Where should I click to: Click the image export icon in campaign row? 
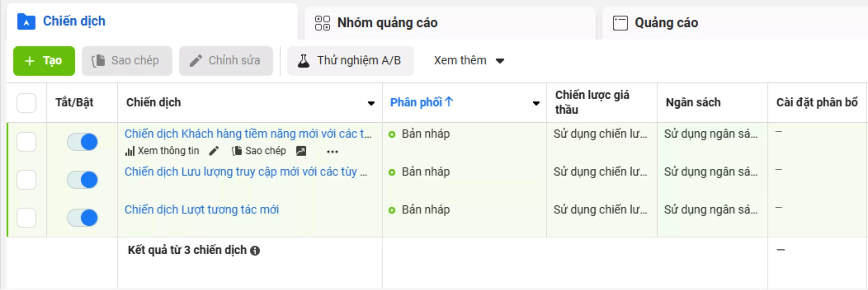tap(301, 151)
